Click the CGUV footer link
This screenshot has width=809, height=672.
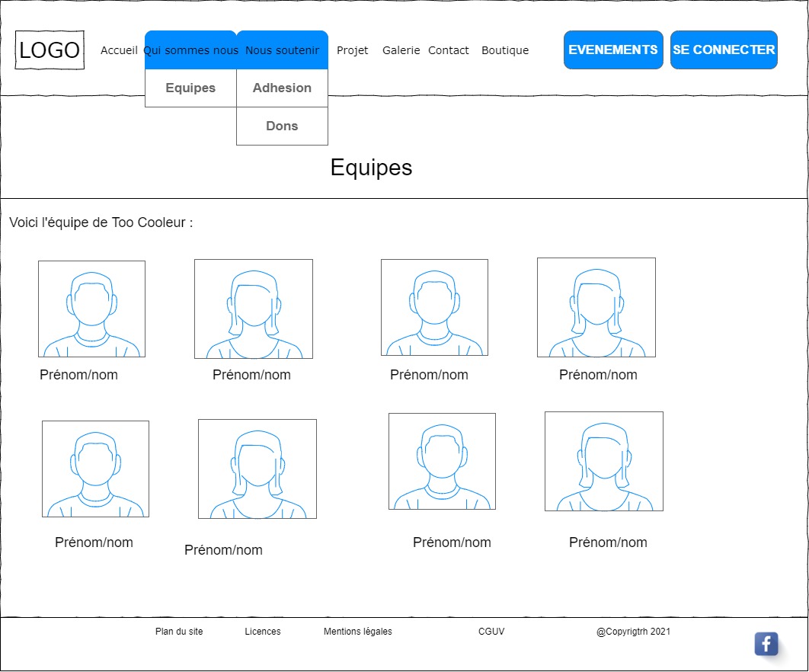tap(491, 632)
